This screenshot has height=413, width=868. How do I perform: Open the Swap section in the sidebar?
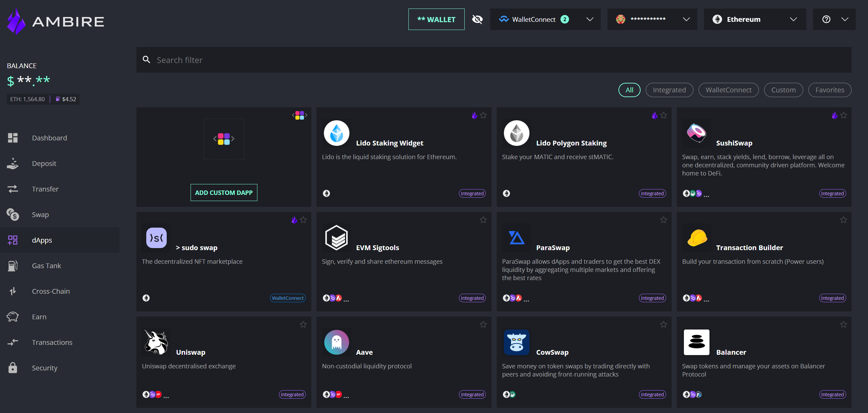[x=40, y=214]
